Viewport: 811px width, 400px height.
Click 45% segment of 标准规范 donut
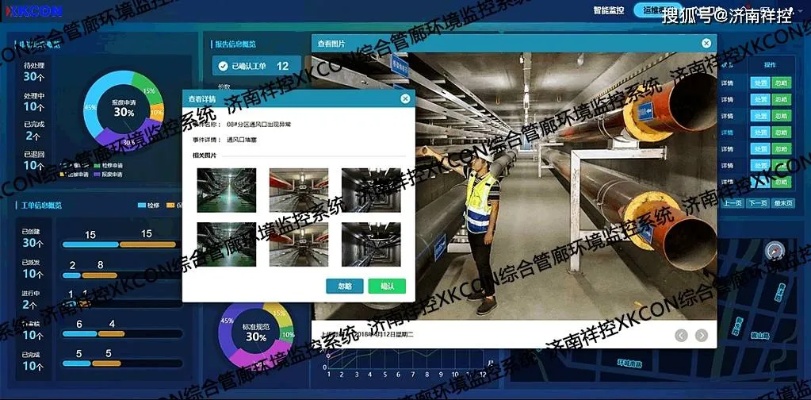(226, 323)
